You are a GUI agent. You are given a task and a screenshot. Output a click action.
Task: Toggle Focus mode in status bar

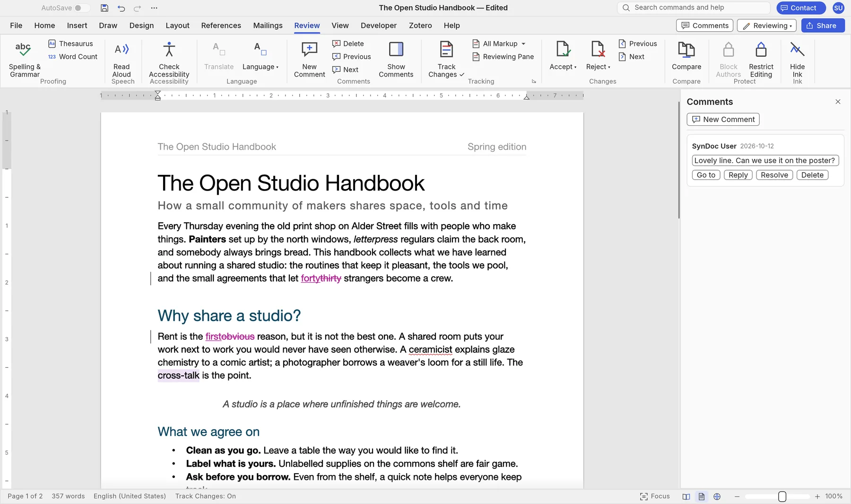[x=655, y=496]
